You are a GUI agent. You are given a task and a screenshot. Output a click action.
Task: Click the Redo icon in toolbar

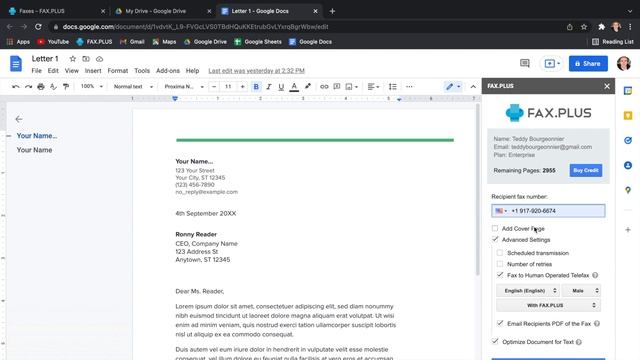[28, 87]
